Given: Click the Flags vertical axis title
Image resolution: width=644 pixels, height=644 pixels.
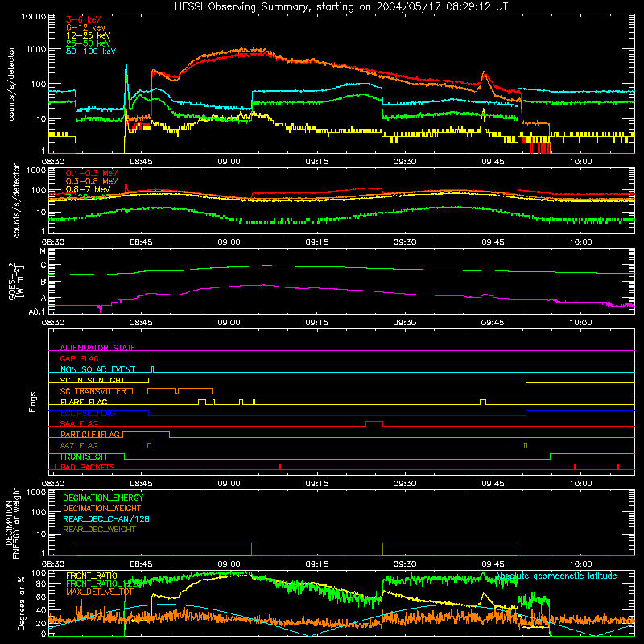Looking at the screenshot, I should coord(33,402).
